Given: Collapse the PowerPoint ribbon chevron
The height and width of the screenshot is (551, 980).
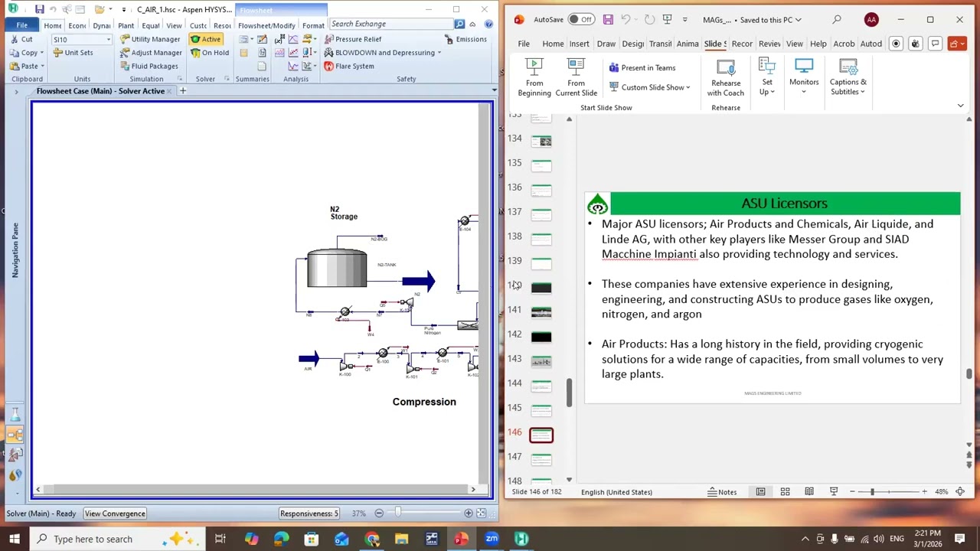Looking at the screenshot, I should tap(960, 106).
